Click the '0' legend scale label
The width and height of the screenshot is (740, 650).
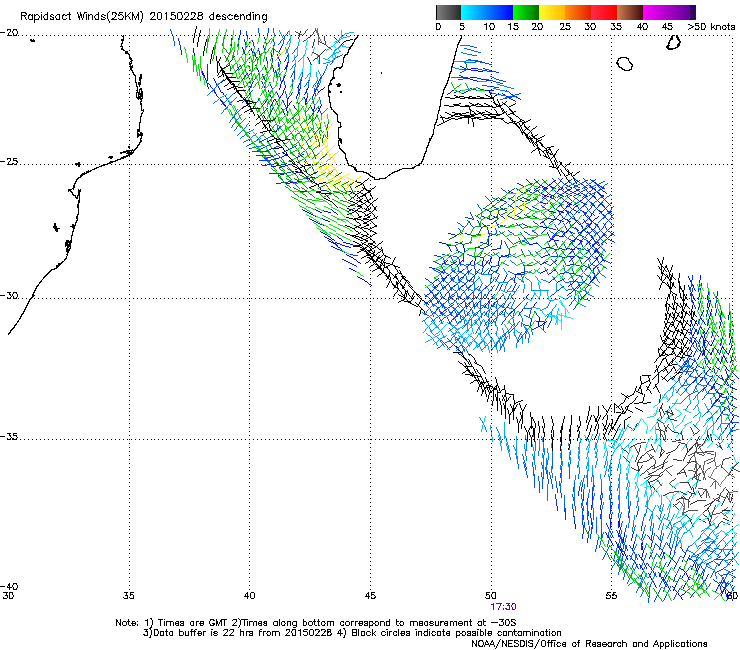coord(438,27)
